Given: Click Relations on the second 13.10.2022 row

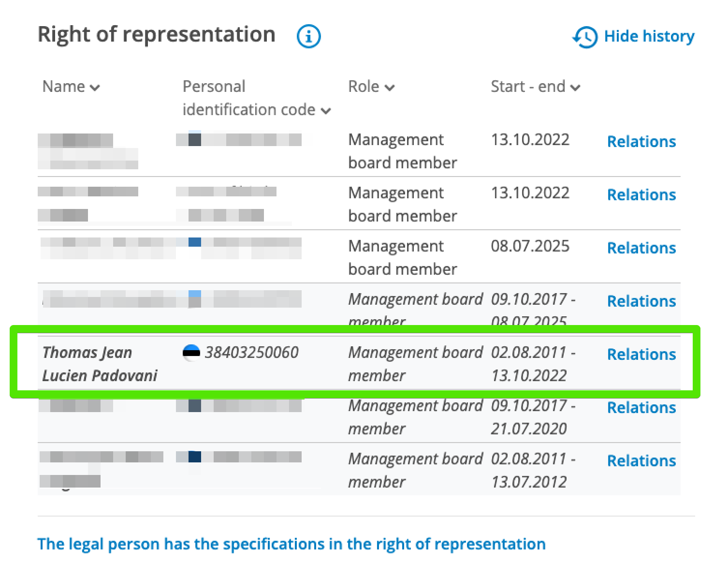Looking at the screenshot, I should point(641,194).
